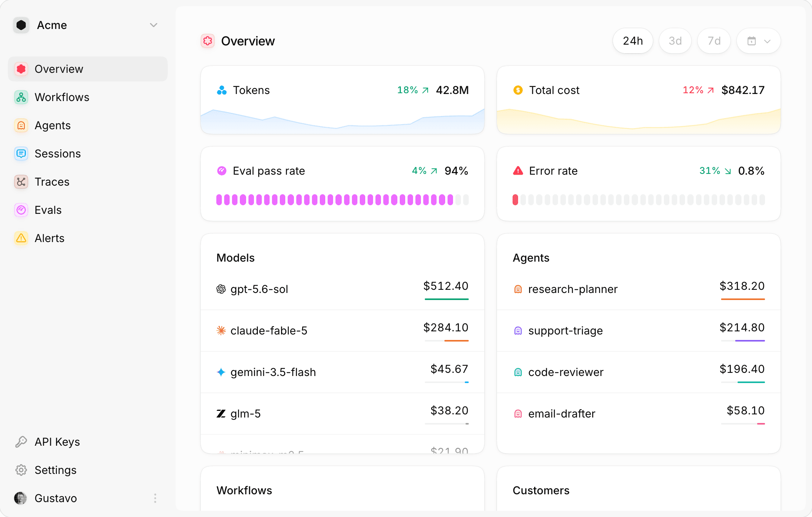812x517 pixels.
Task: Open Workflows icon in sidebar
Action: (x=21, y=97)
